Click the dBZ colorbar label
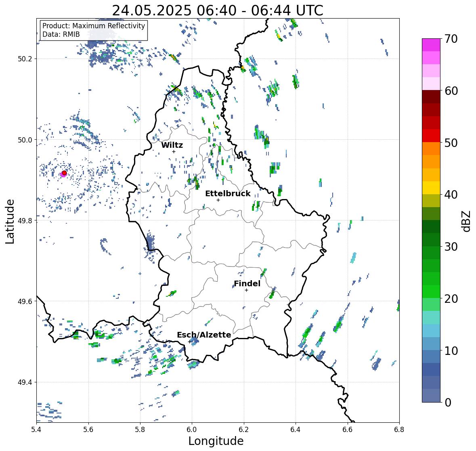 point(467,221)
